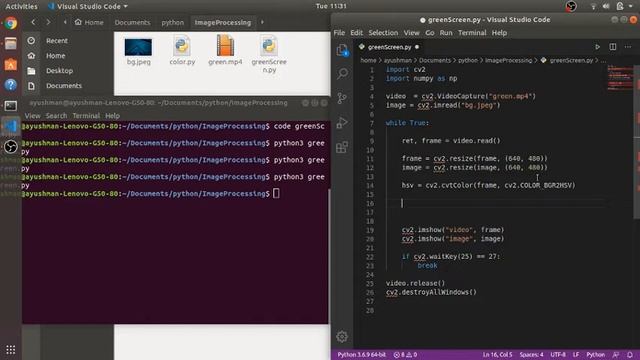The height and width of the screenshot is (360, 640).
Task: Click Activities in the top bar
Action: (21, 7)
